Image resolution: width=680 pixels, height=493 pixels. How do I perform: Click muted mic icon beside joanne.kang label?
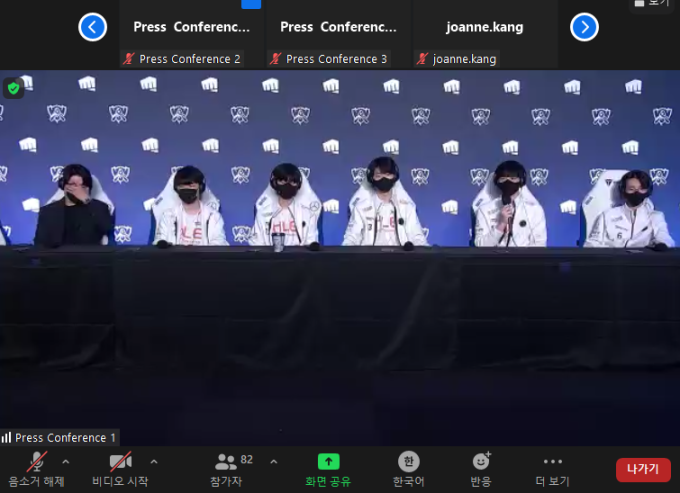click(422, 59)
